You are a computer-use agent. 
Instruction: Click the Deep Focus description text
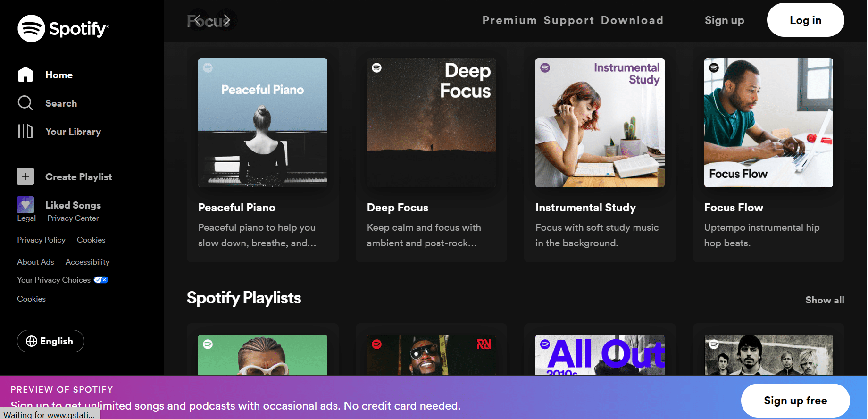pos(424,235)
